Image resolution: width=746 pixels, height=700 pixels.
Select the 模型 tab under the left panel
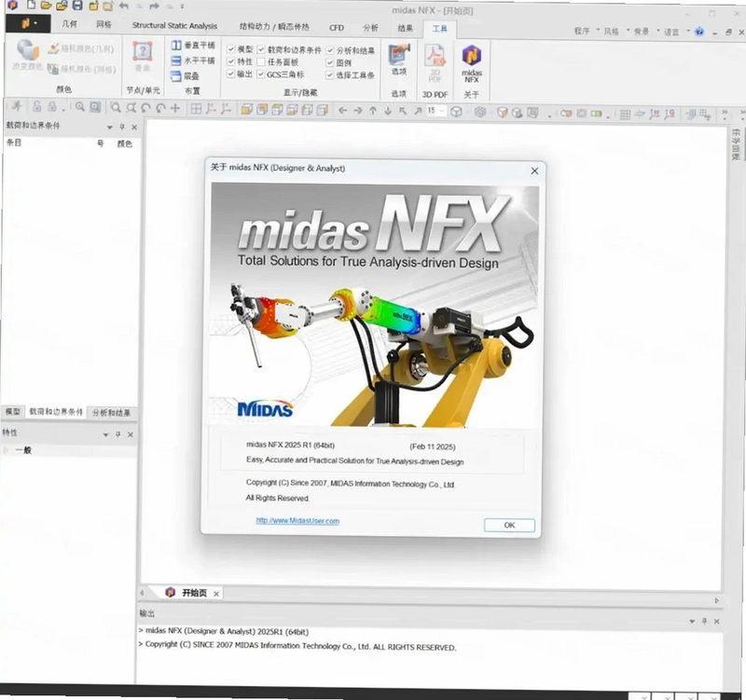(13, 411)
